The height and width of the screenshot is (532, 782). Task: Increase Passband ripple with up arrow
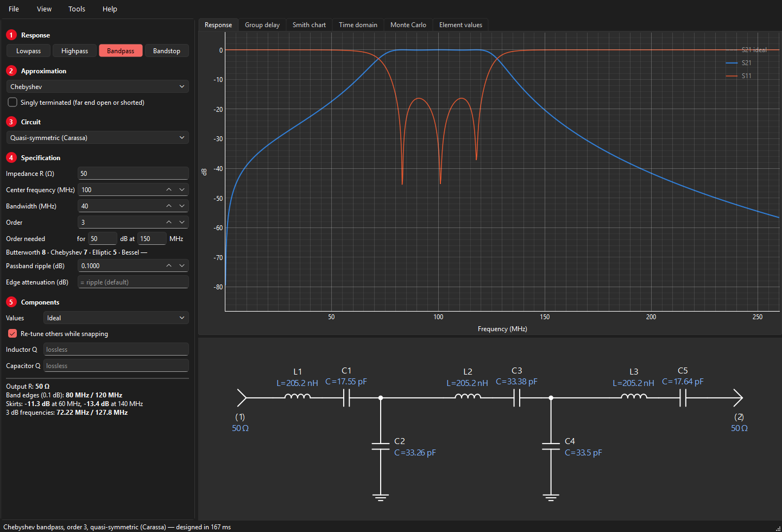[x=169, y=265]
